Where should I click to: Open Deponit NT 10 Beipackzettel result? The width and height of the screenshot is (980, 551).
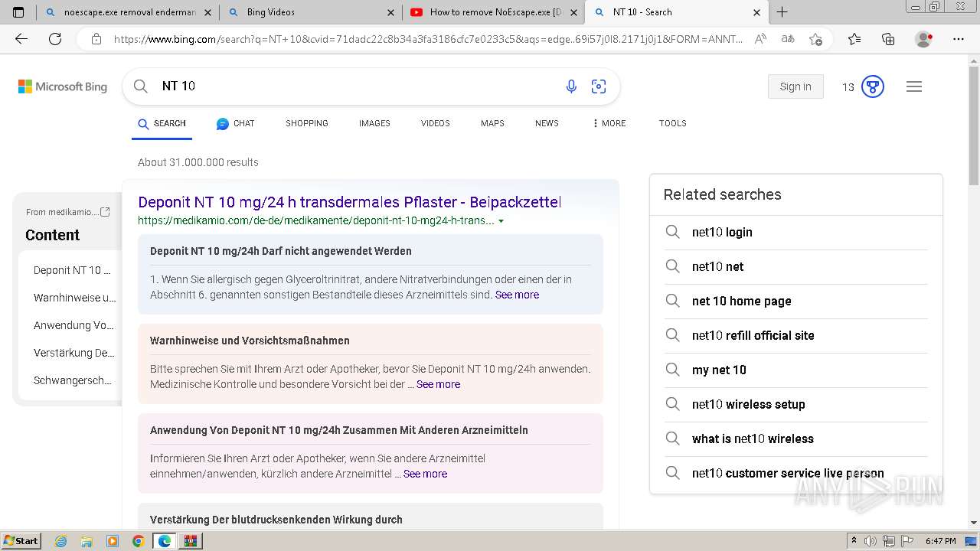(350, 202)
